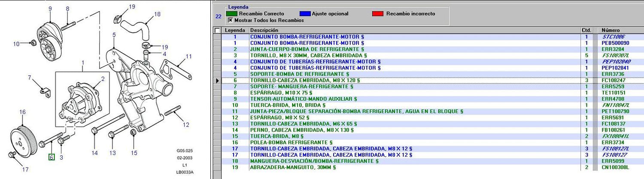Click the hose bracket labeled 7
The image size is (644, 179).
43,91
